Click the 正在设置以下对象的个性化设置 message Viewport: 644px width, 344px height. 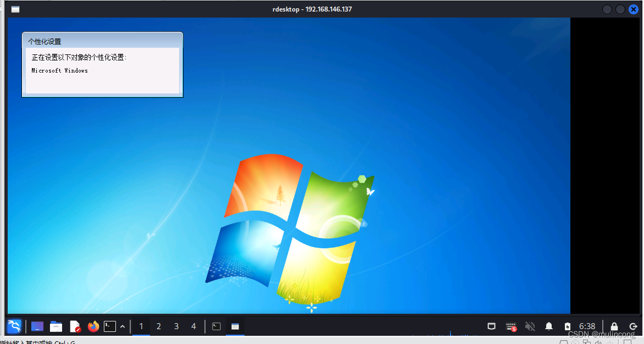pos(79,58)
